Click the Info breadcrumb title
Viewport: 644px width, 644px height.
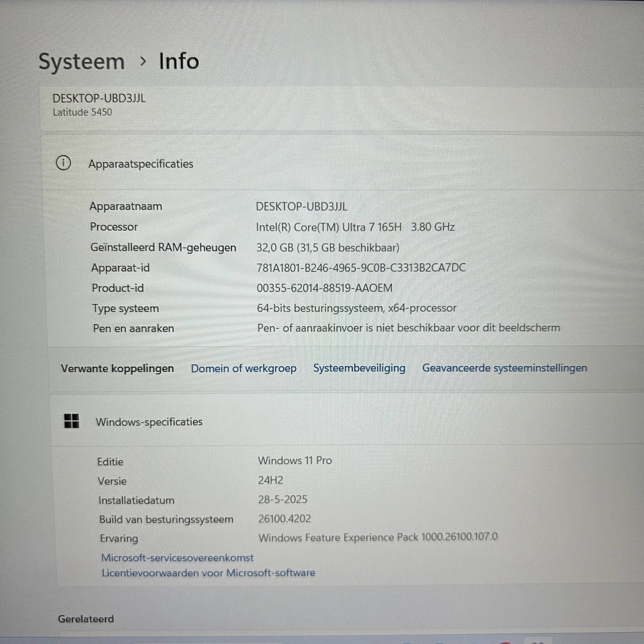click(x=179, y=61)
